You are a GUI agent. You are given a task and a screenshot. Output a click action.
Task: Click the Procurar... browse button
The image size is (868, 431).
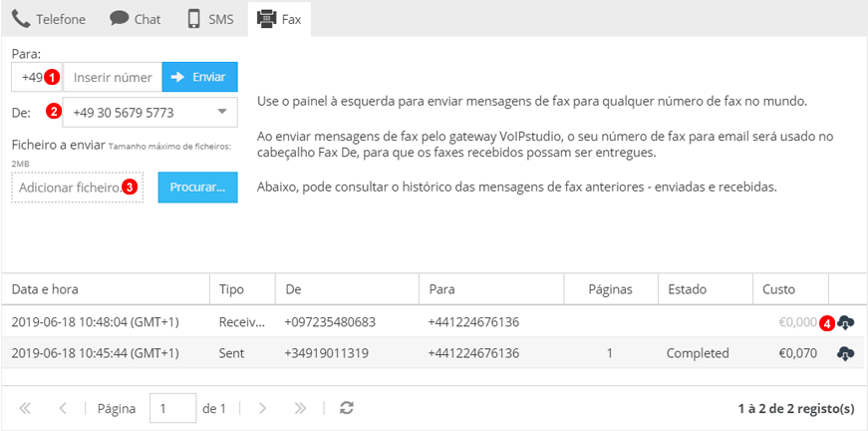click(197, 187)
